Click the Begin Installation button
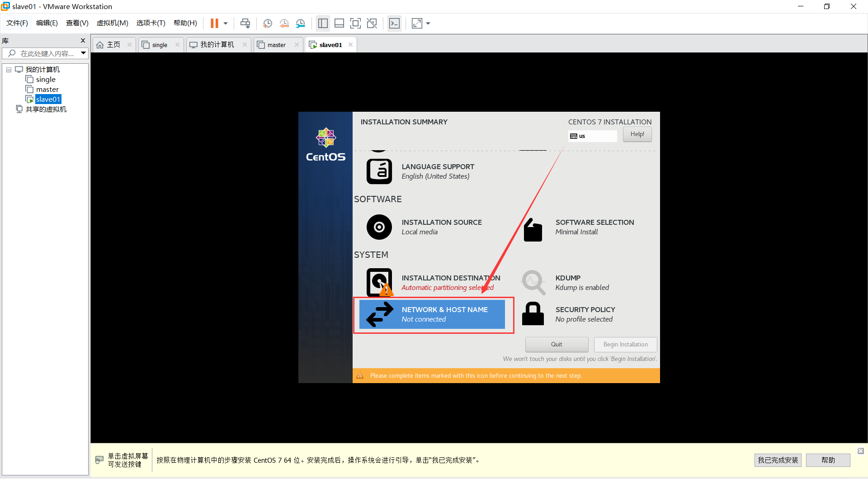Viewport: 868px width, 479px height. [625, 345]
